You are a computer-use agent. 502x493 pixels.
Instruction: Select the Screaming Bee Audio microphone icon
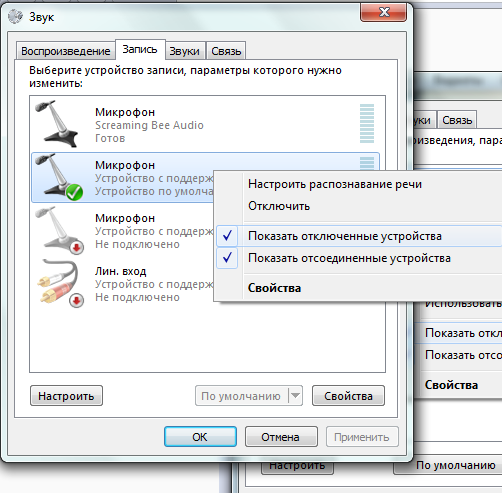(57, 124)
